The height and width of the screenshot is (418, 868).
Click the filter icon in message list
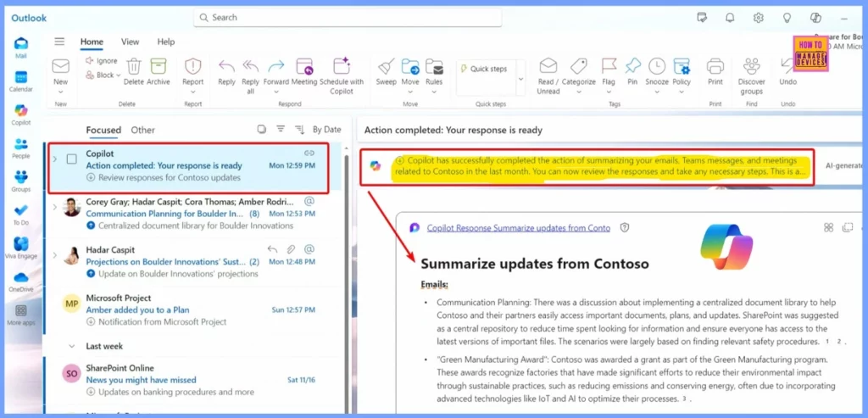click(x=281, y=129)
